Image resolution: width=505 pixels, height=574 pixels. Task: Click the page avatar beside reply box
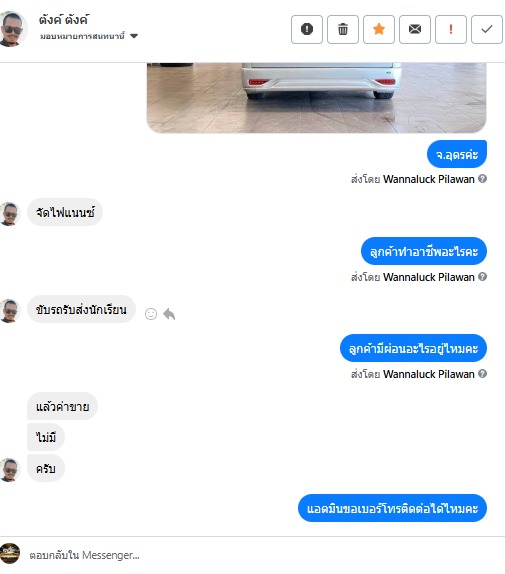[x=10, y=553]
